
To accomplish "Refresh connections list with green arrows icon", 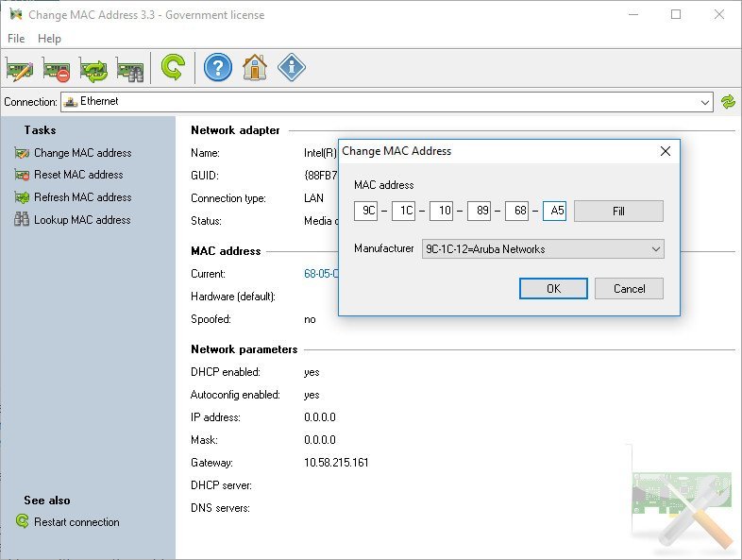I will point(728,101).
